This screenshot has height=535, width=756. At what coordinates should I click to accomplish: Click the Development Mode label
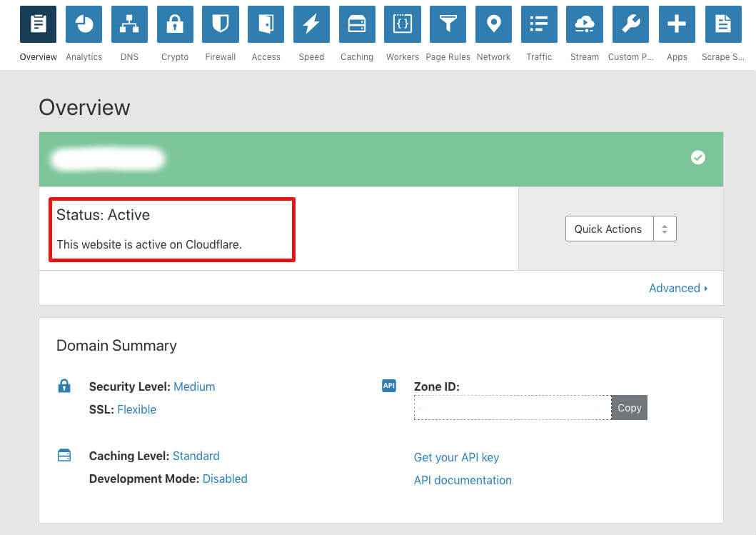(144, 479)
